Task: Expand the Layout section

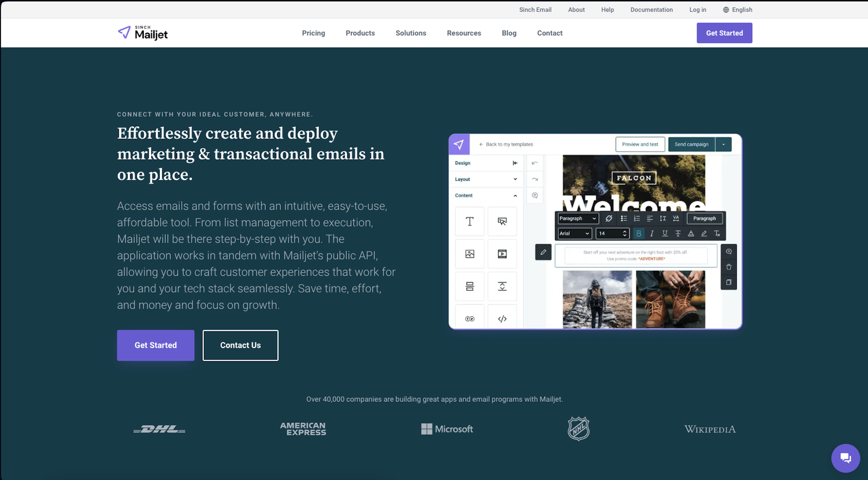Action: coord(486,179)
